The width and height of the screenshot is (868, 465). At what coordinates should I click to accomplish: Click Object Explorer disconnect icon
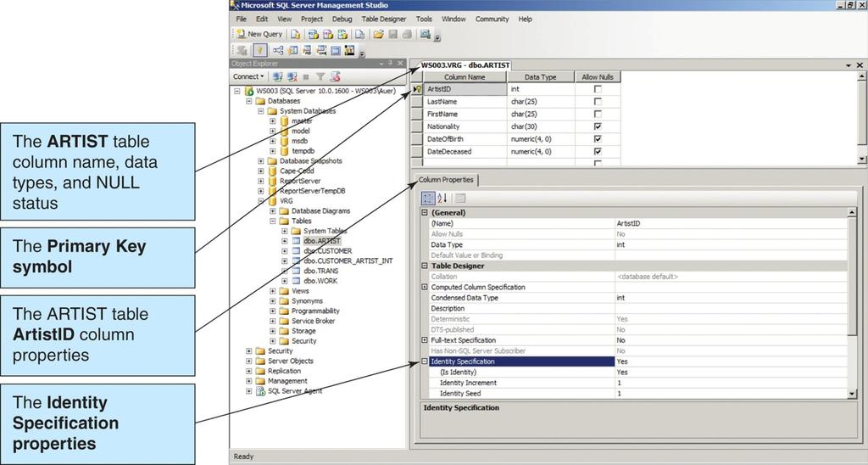(292, 76)
